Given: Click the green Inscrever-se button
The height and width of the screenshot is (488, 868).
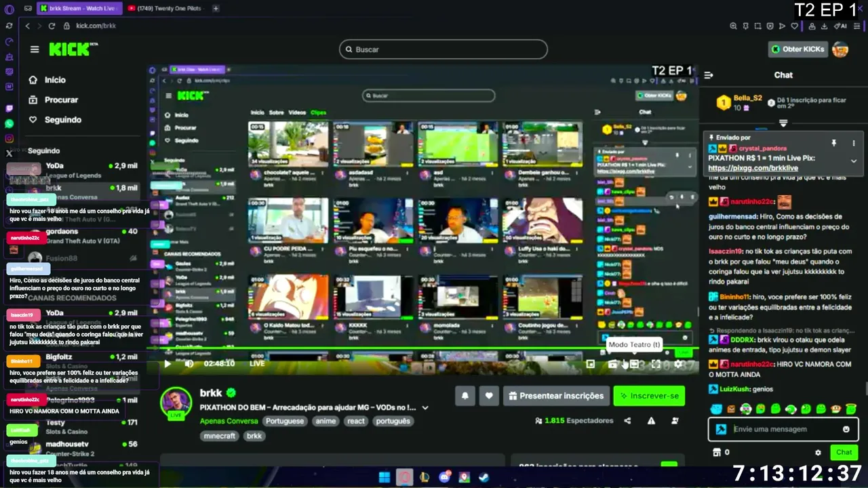Looking at the screenshot, I should pos(649,396).
